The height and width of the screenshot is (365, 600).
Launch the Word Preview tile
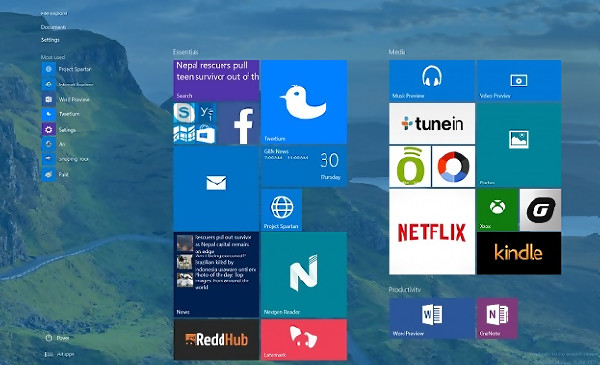[x=432, y=318]
